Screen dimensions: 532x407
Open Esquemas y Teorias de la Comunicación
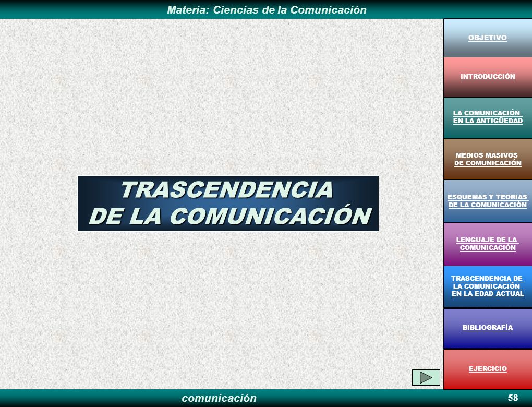coord(488,201)
